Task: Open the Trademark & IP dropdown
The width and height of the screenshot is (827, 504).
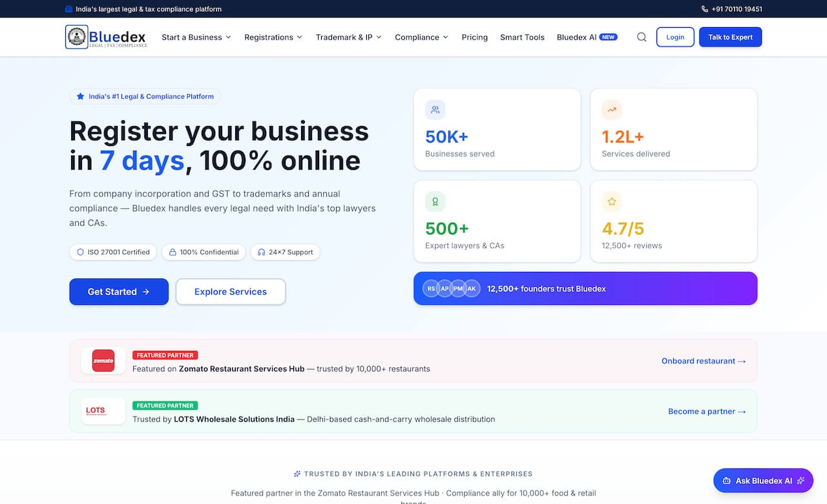Action: pos(349,37)
